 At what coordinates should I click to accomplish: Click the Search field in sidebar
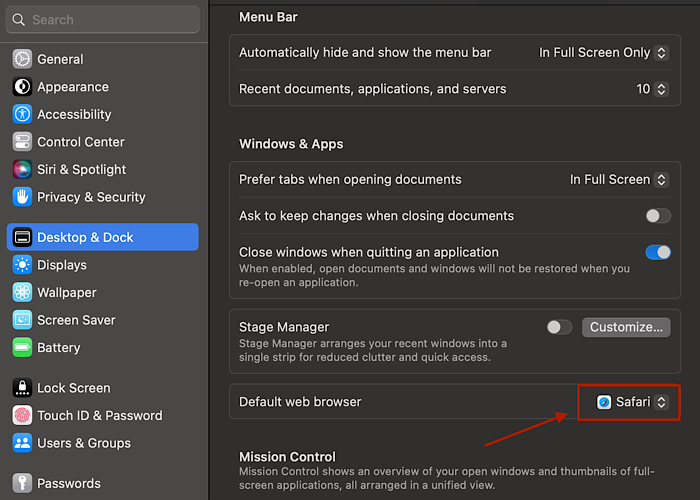coord(103,20)
